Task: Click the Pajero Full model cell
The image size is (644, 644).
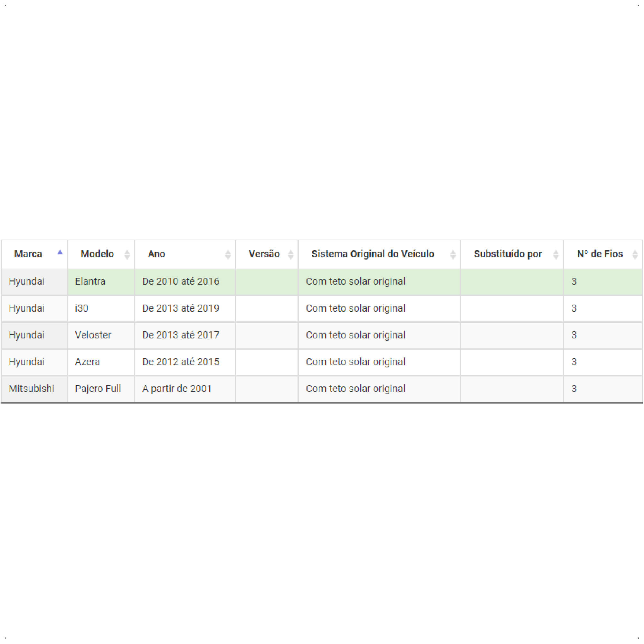Action: (101, 389)
